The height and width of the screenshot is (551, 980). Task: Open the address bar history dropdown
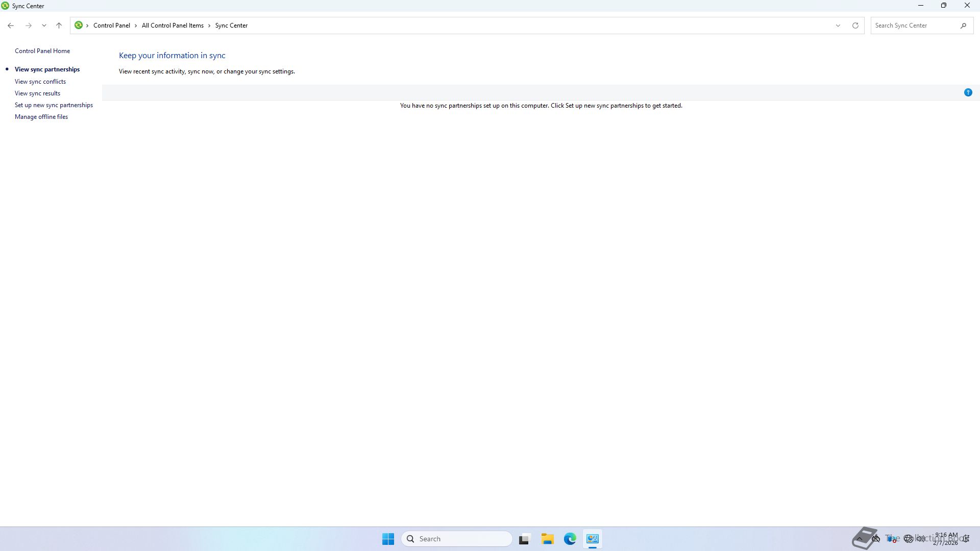coord(838,26)
